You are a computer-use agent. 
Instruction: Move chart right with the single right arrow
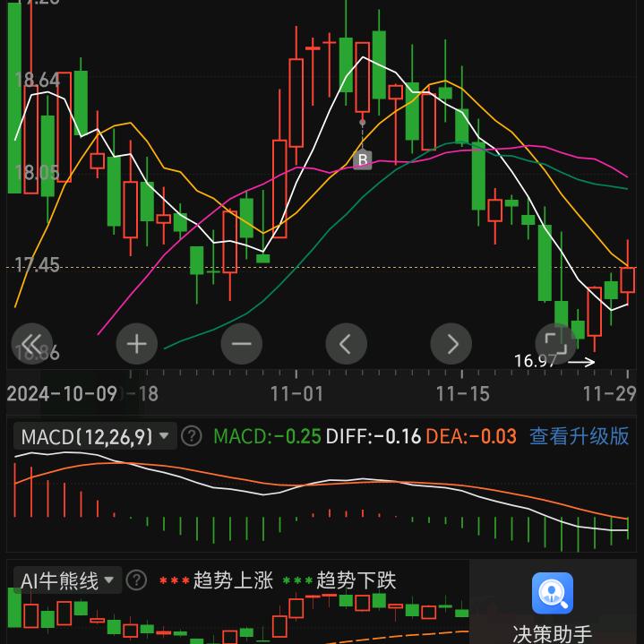tap(451, 343)
